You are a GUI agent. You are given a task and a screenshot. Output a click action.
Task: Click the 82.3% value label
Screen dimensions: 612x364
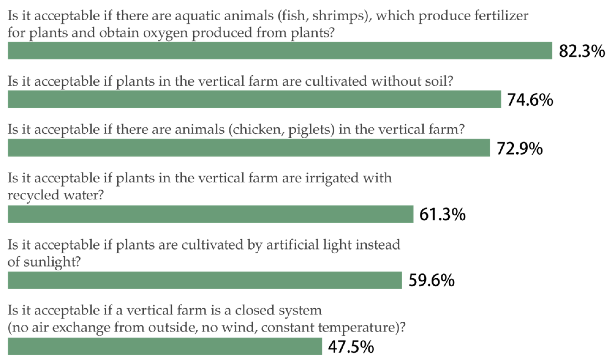coord(582,52)
